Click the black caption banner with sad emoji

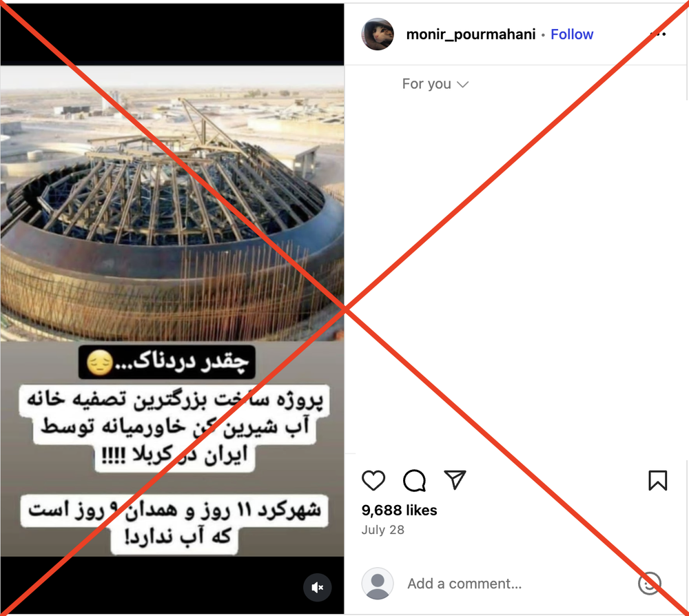167,362
